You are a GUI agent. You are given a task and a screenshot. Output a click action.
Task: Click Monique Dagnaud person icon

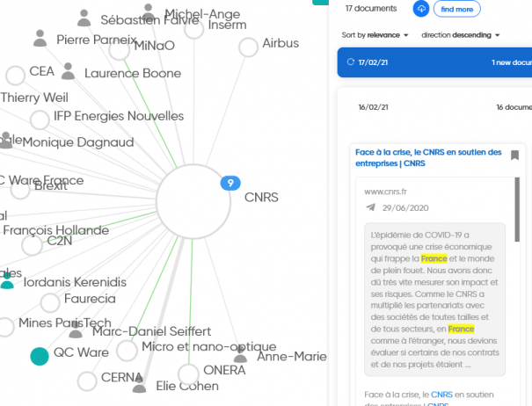click(6, 140)
